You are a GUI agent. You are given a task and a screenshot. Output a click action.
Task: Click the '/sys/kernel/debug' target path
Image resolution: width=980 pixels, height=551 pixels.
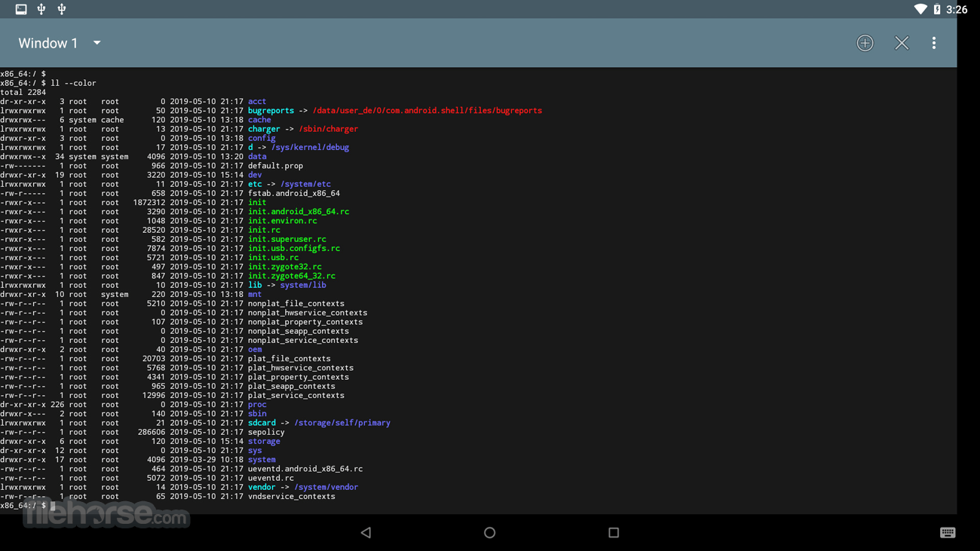[310, 147]
